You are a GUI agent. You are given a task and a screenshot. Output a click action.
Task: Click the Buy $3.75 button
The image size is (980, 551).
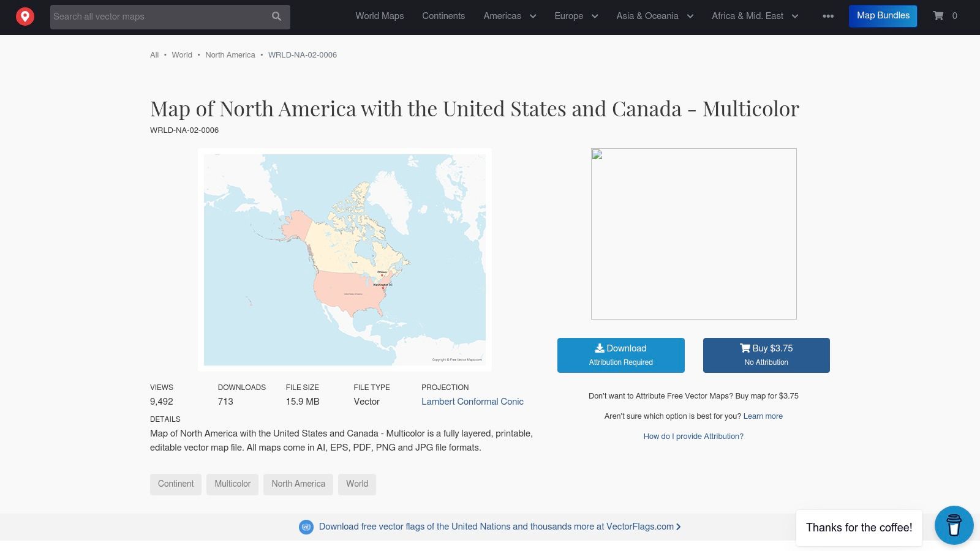pyautogui.click(x=766, y=354)
